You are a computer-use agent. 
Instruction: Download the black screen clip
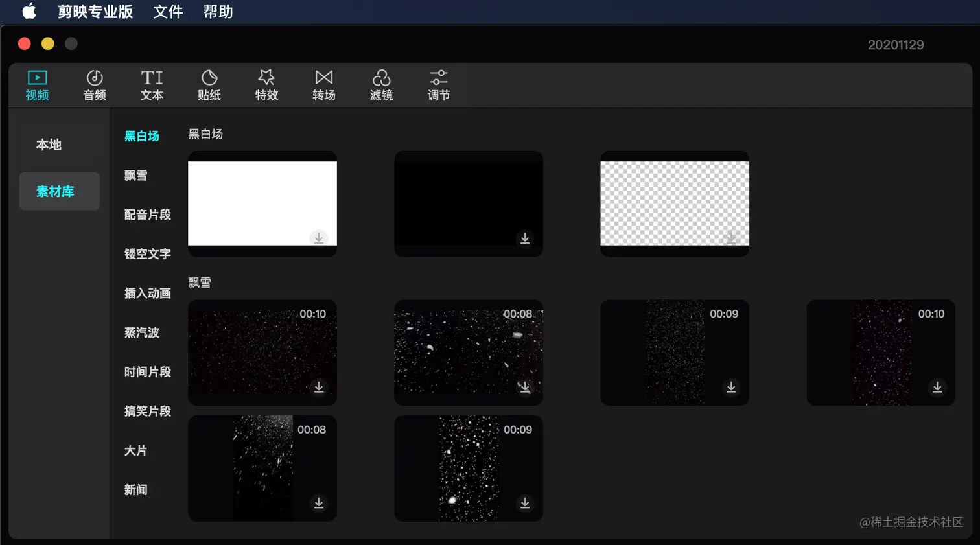[525, 238]
